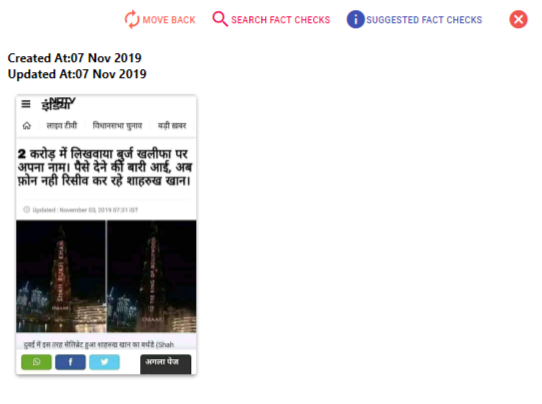Select the बड़ी ख़बर tab
Screen dimensions: 542x404
(x=172, y=126)
